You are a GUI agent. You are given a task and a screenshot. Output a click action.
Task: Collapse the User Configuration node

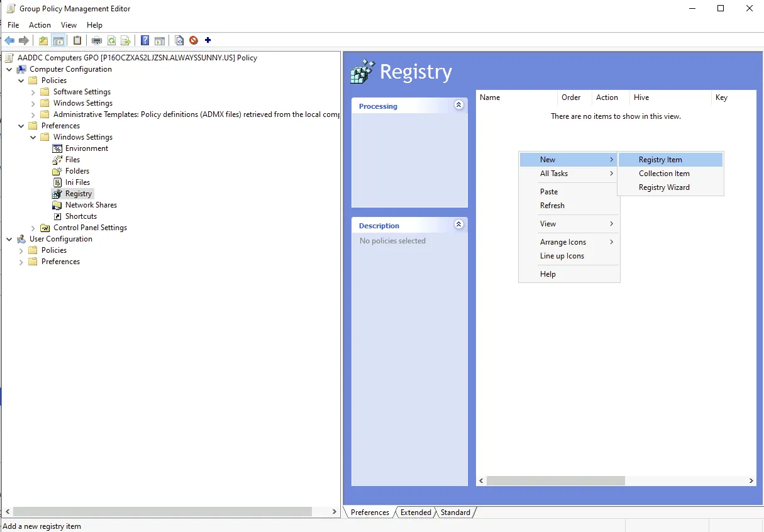point(9,239)
